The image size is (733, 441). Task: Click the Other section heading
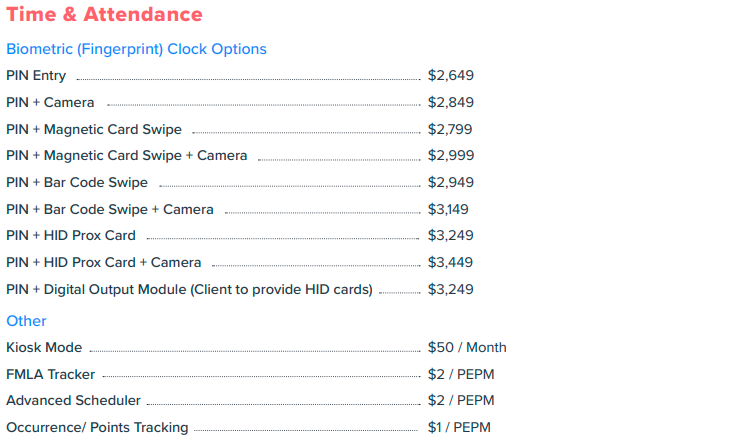(26, 321)
